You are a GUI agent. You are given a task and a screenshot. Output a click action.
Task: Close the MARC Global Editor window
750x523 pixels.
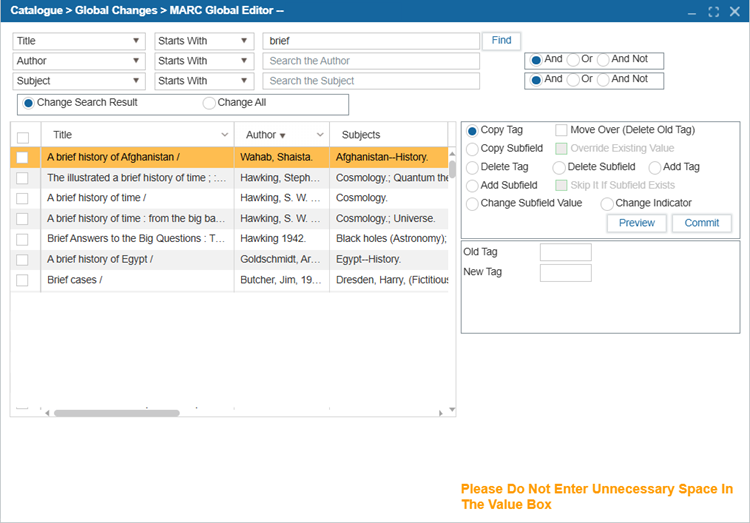(735, 12)
